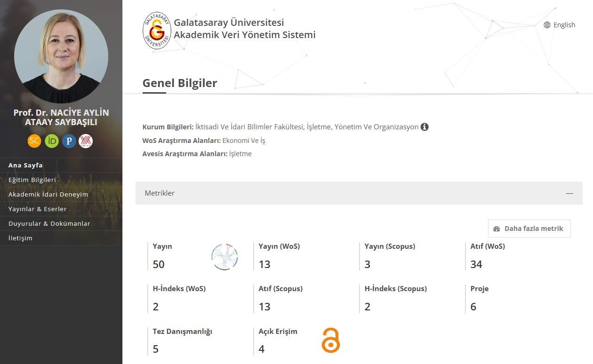
Task: Click the Daha fazla metrik button
Action: click(x=529, y=228)
